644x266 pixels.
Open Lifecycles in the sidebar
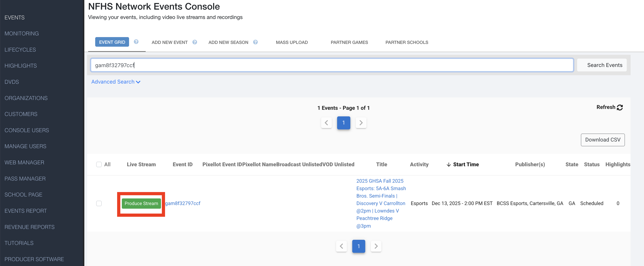(x=20, y=49)
